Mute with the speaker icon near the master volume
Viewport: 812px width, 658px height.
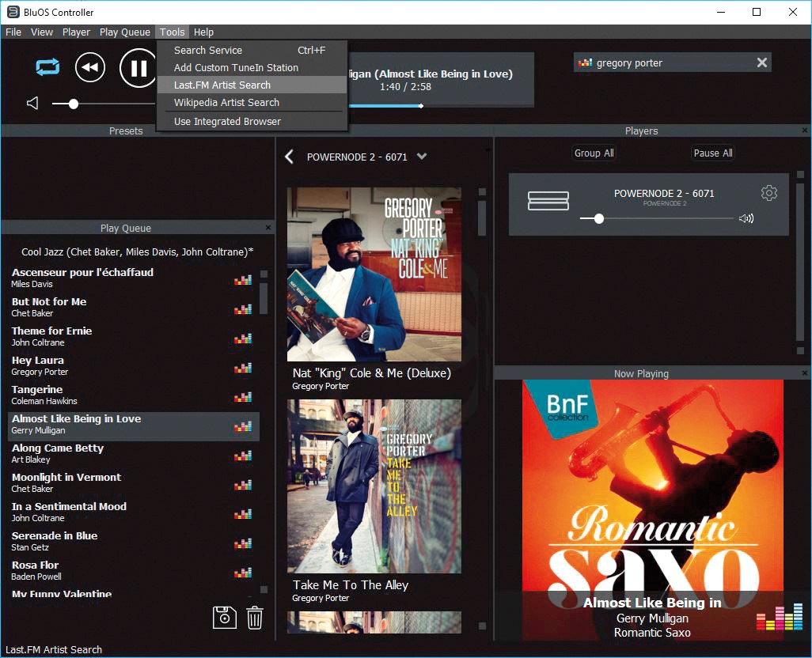[x=32, y=104]
